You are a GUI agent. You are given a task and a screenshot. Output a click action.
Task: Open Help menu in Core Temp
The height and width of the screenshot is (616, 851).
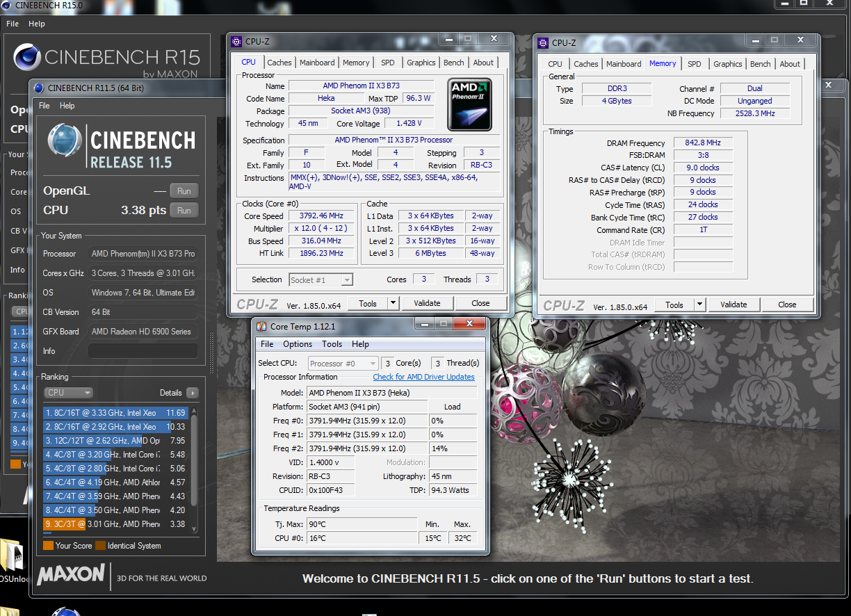(x=360, y=344)
